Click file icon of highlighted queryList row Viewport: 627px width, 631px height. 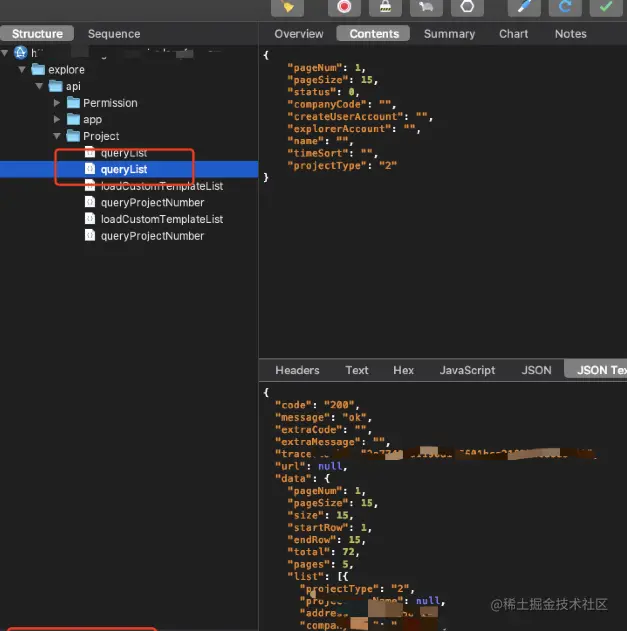coord(90,169)
